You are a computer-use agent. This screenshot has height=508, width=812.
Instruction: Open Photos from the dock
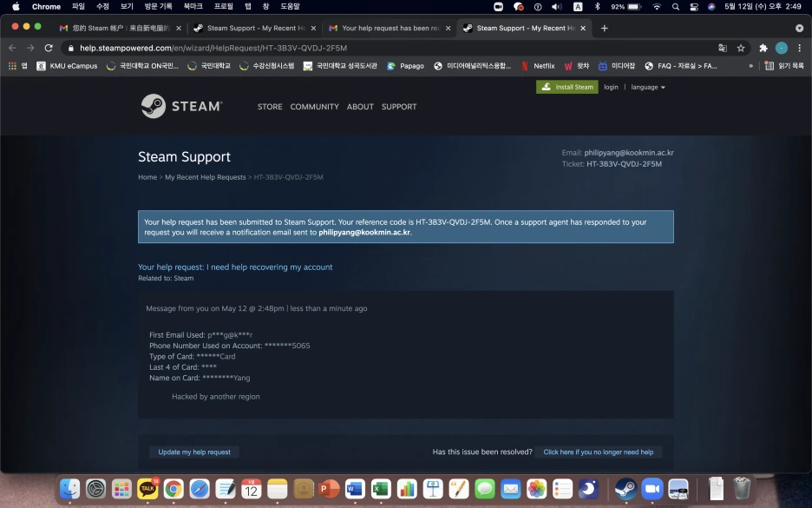[536, 488]
